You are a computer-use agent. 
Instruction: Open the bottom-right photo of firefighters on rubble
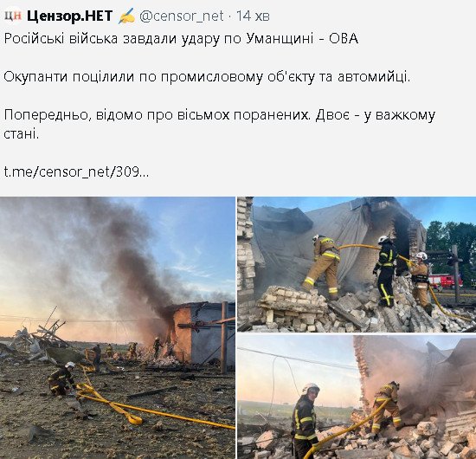pyautogui.click(x=357, y=397)
